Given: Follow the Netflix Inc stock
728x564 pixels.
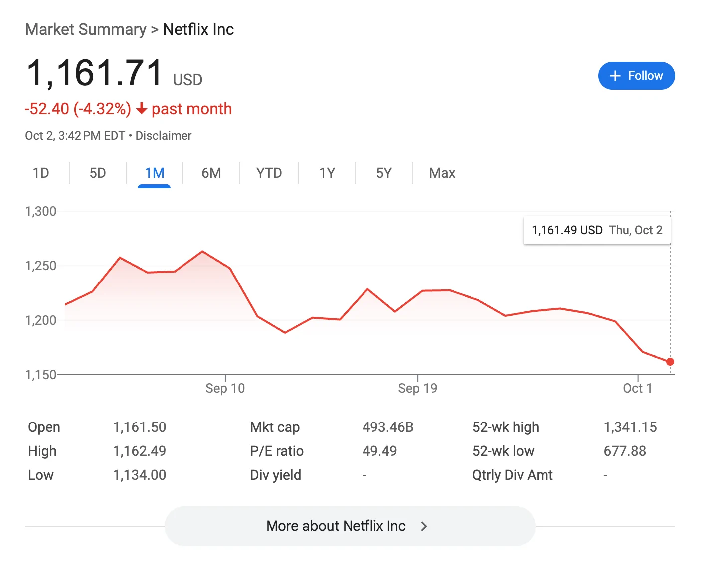Looking at the screenshot, I should (x=636, y=76).
